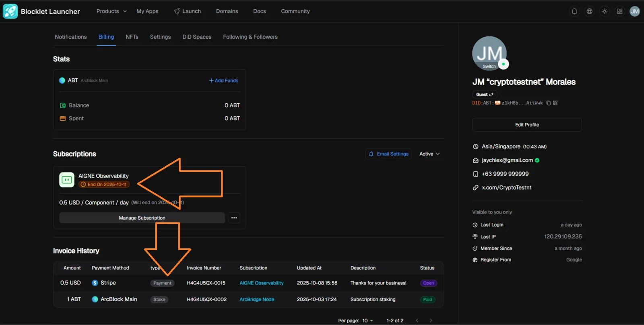
Task: Click the Payment type tag
Action: [x=162, y=283]
